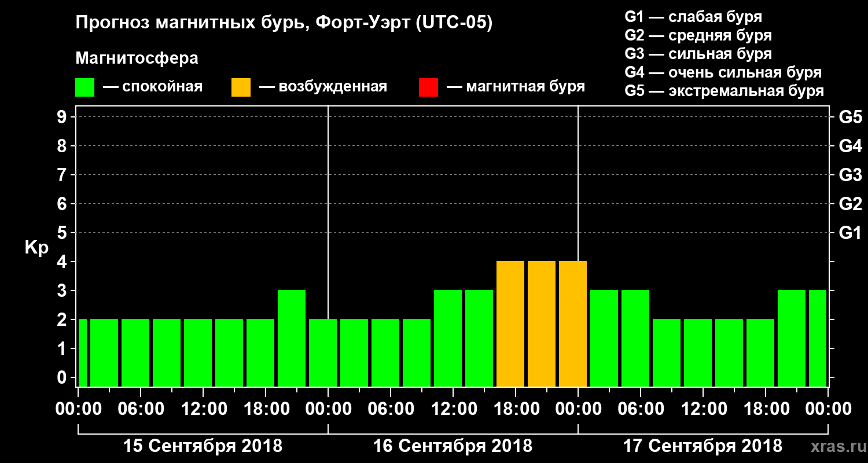The image size is (868, 463).
Task: Click the red 'магнитная буря' legend swatch
Action: [x=428, y=87]
